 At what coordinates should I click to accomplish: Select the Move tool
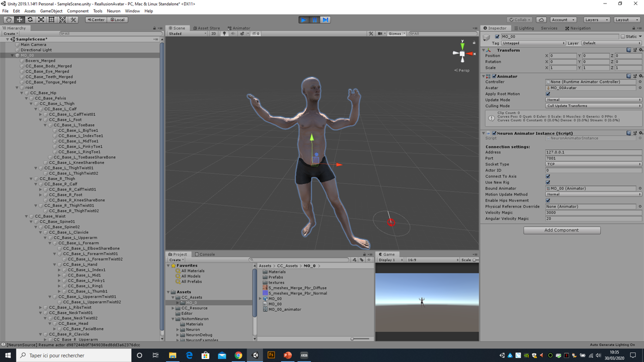(20, 20)
